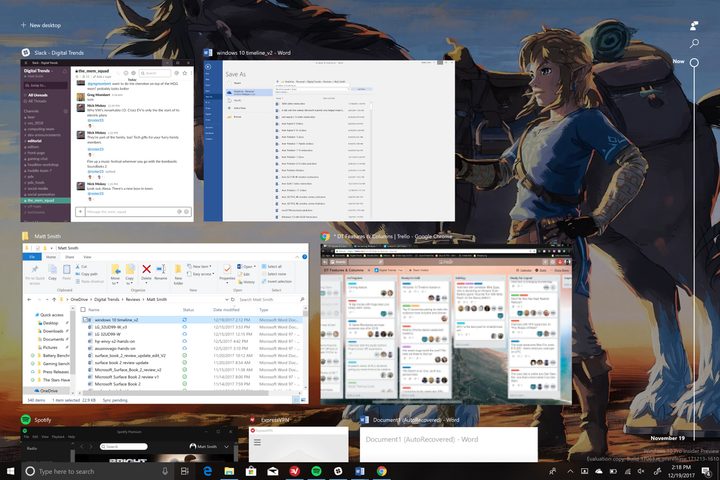This screenshot has height=480, width=720.
Task: Click the blue help icon in Explorer ribbon
Action: click(x=304, y=257)
